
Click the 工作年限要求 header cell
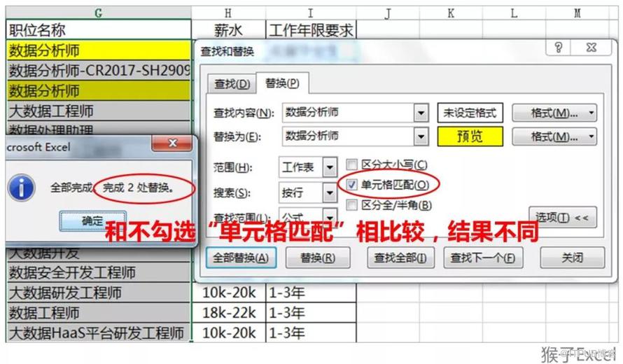point(311,30)
